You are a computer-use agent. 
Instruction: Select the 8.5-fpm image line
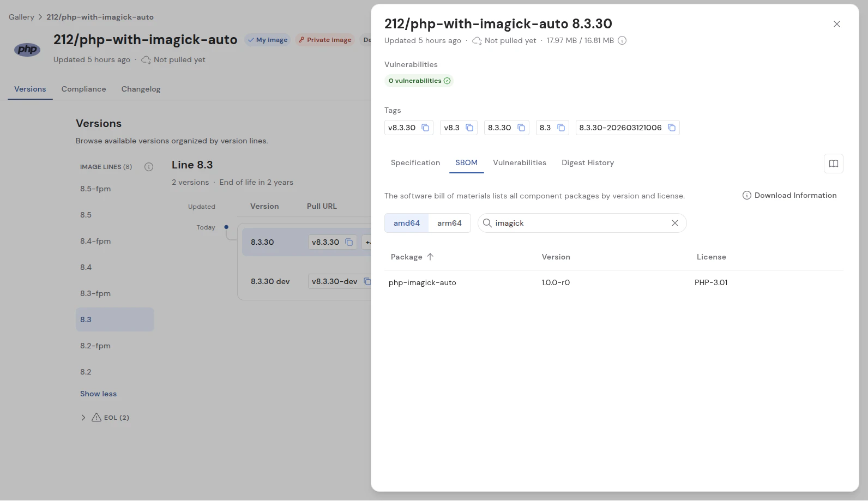(x=114, y=189)
